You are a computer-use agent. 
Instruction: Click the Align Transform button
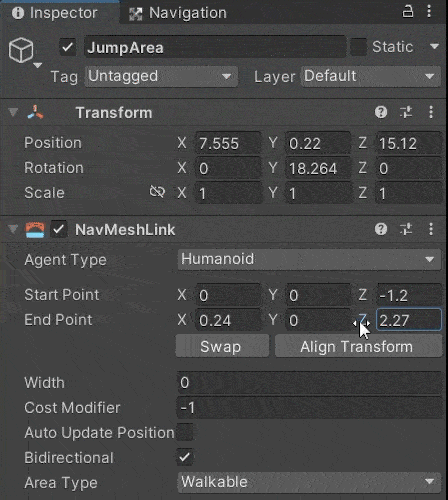click(358, 347)
